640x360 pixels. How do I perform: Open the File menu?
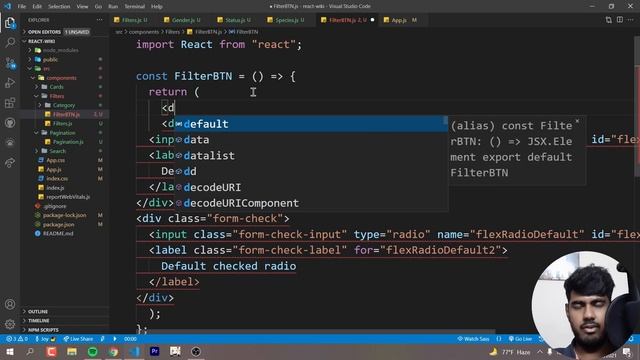pyautogui.click(x=22, y=7)
